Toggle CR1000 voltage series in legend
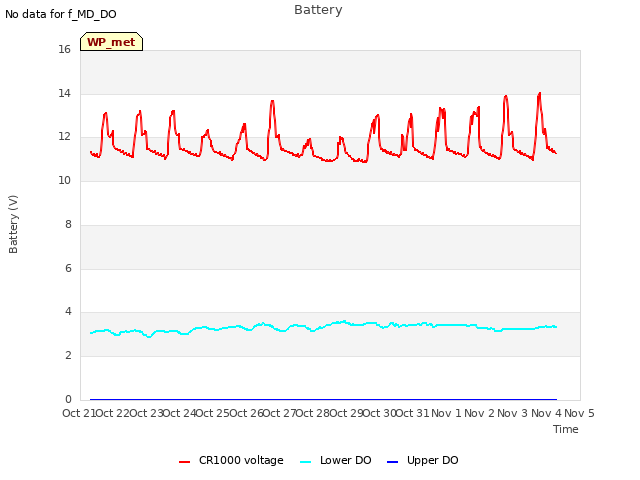 coord(231,460)
